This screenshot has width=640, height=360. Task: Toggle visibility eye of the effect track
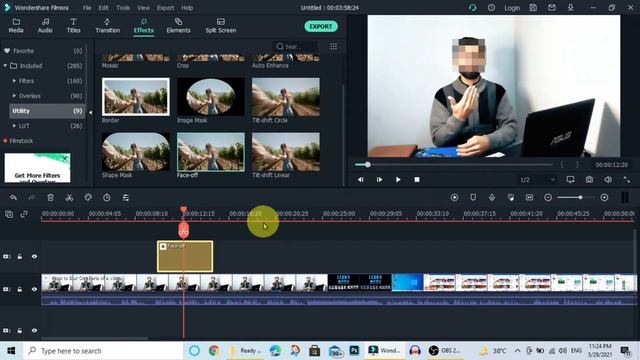pos(34,256)
